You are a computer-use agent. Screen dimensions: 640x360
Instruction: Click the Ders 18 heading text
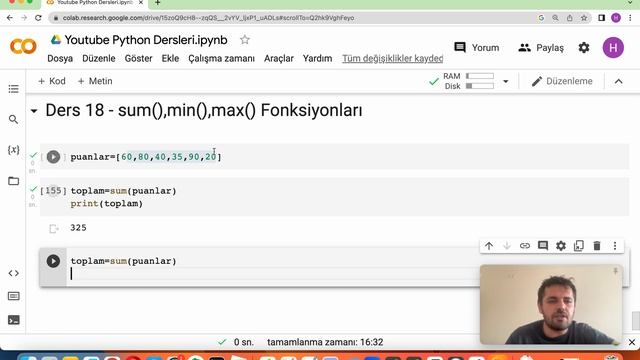pyautogui.click(x=204, y=111)
